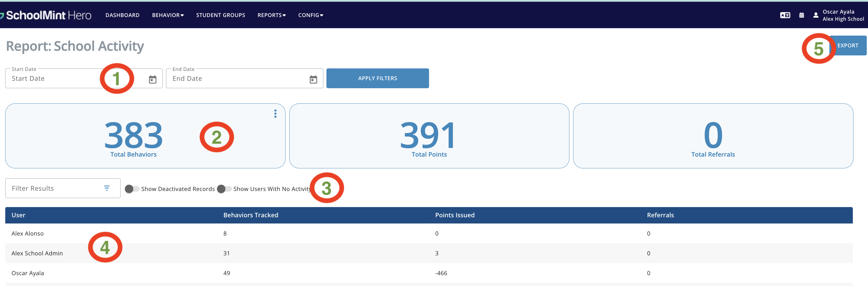Expand the Reports dropdown menu
The width and height of the screenshot is (868, 286).
click(x=272, y=15)
